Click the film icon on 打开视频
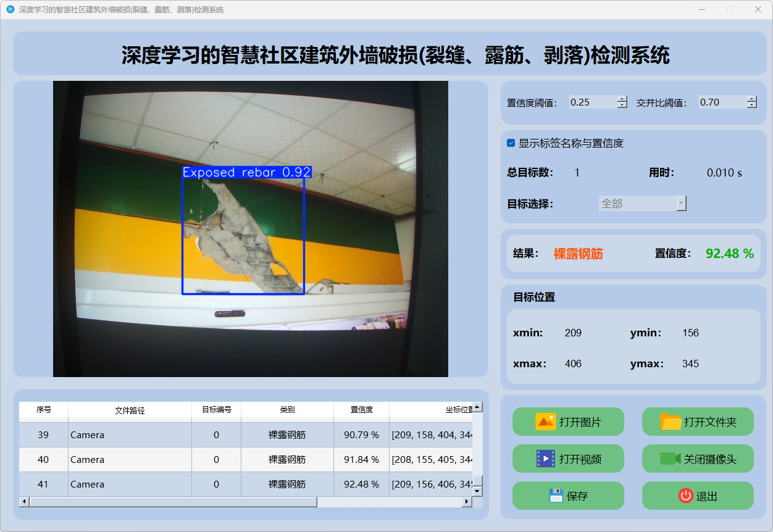This screenshot has height=532, width=773. click(546, 459)
